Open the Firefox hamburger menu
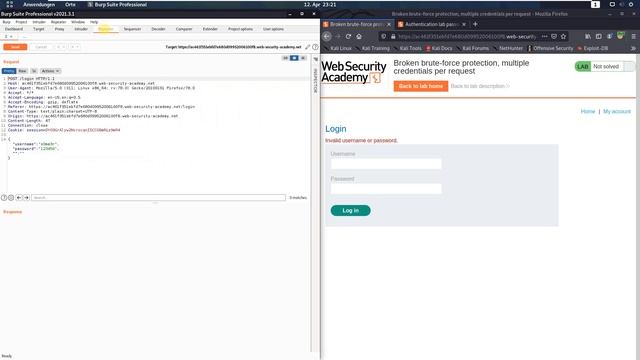 click(633, 36)
